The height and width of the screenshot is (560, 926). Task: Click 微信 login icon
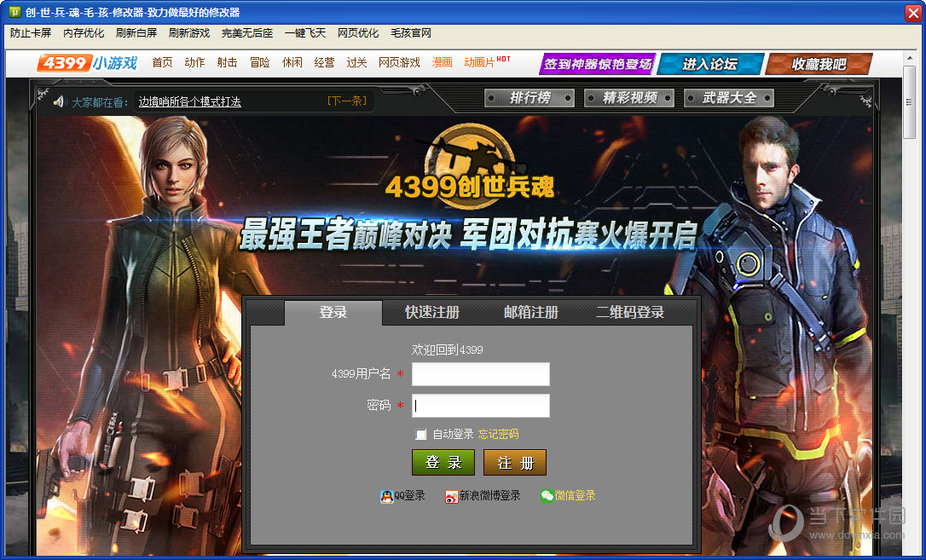click(547, 496)
